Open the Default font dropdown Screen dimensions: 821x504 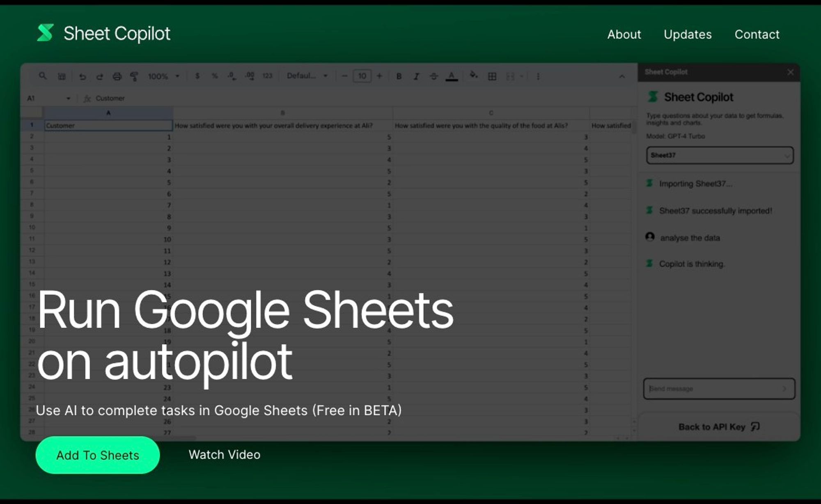pos(307,76)
